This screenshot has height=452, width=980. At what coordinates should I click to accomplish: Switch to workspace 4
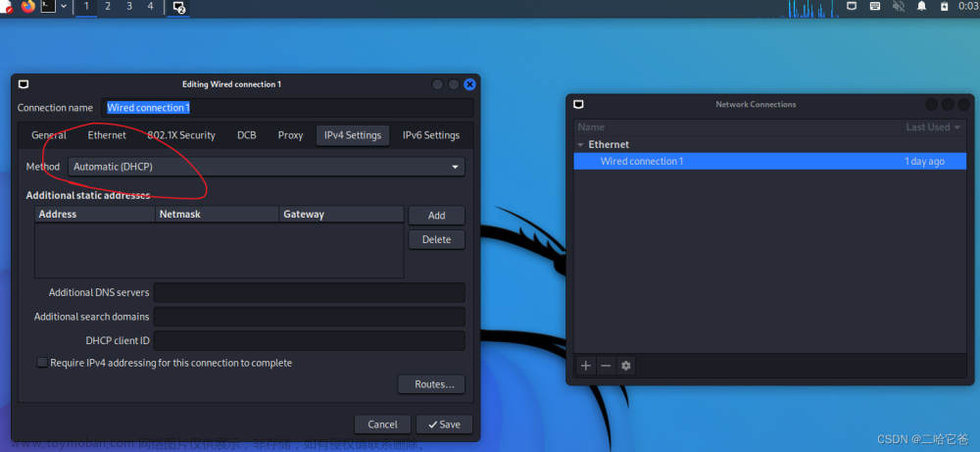[150, 6]
